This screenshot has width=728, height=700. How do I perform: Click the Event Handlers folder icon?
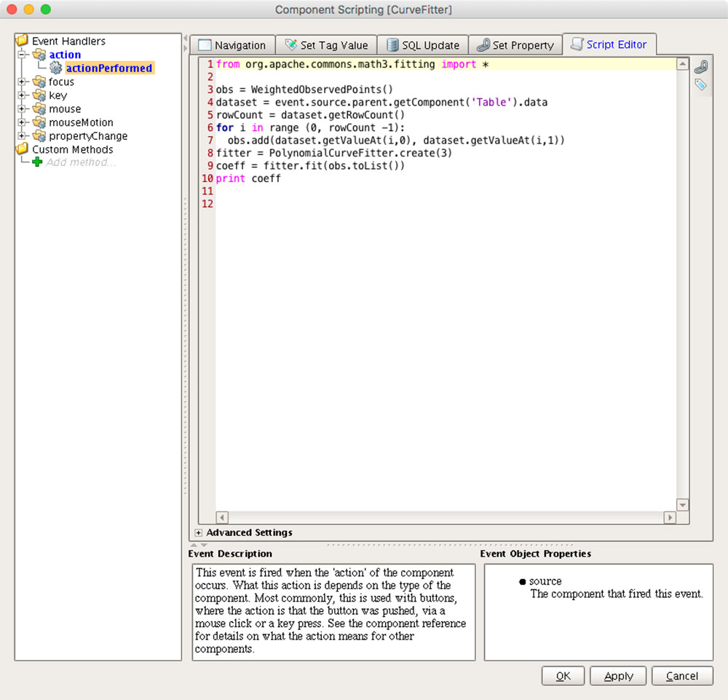click(21, 41)
